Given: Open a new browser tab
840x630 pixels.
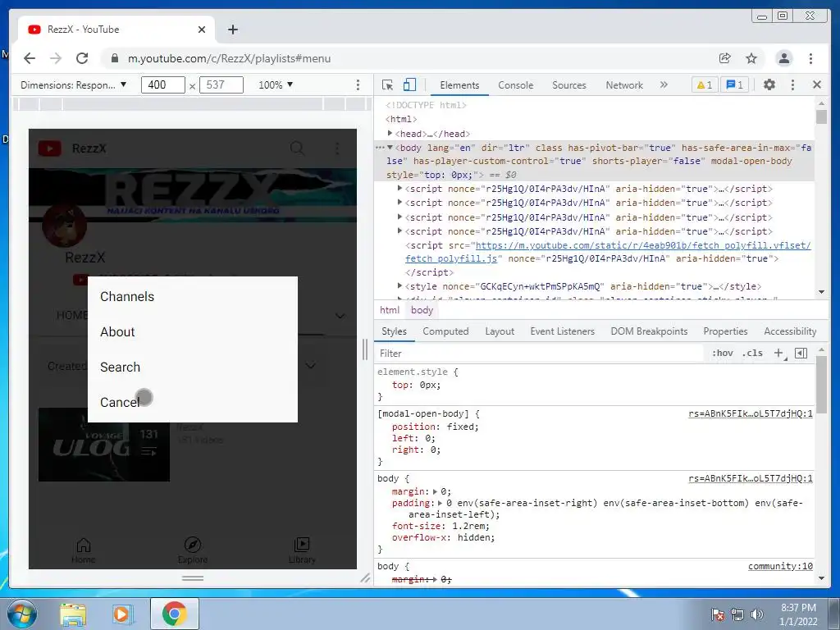Looking at the screenshot, I should coord(232,30).
